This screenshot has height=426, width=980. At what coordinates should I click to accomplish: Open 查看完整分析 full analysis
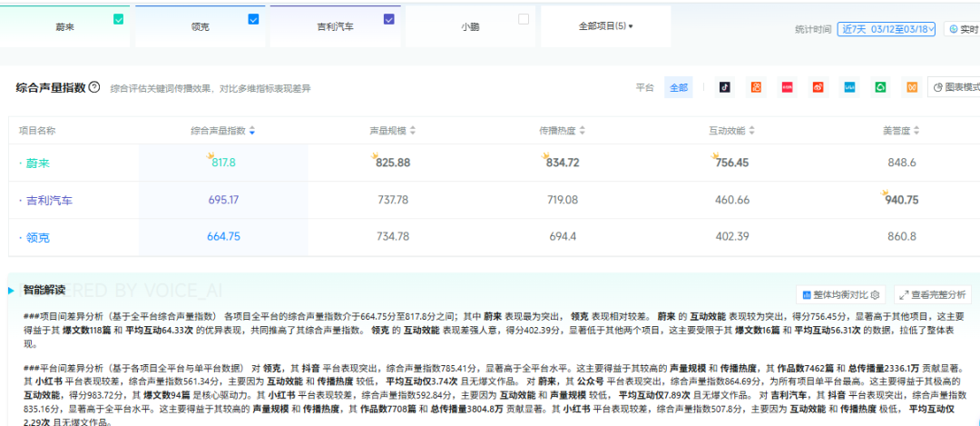(934, 294)
